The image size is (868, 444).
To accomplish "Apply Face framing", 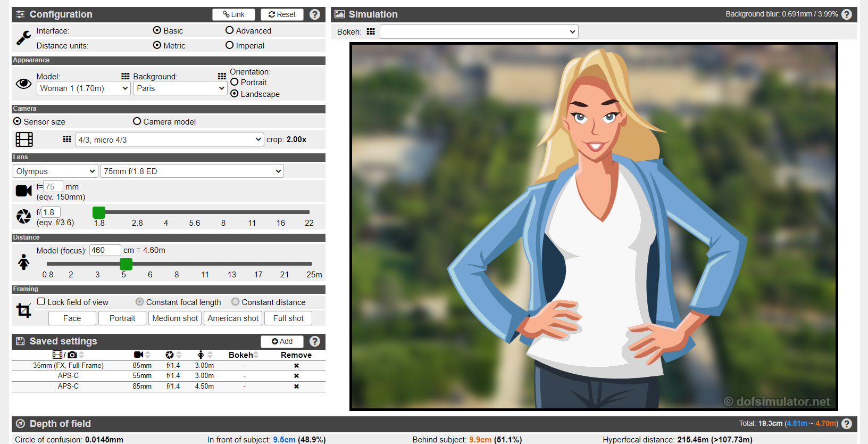I will click(72, 318).
